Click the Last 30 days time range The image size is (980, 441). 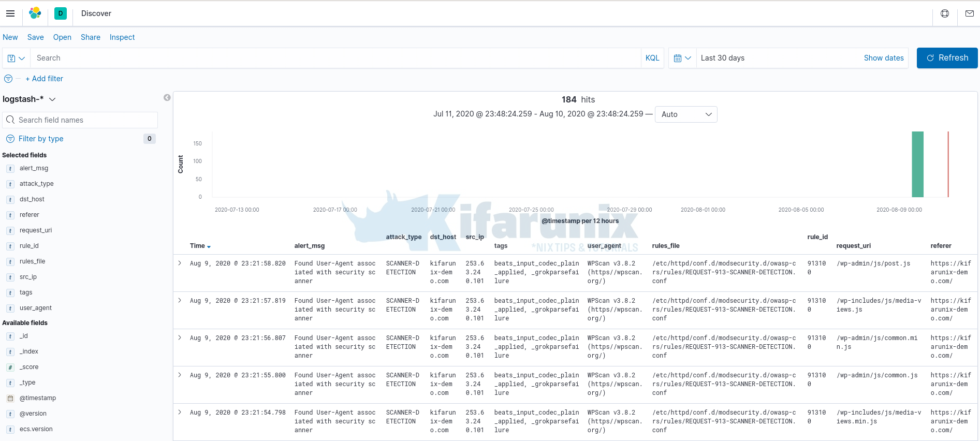tap(723, 58)
